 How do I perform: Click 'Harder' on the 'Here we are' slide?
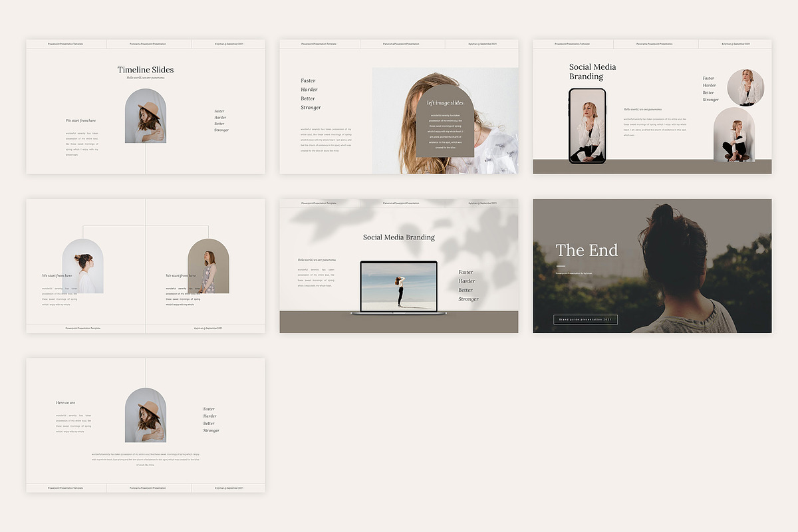[209, 416]
